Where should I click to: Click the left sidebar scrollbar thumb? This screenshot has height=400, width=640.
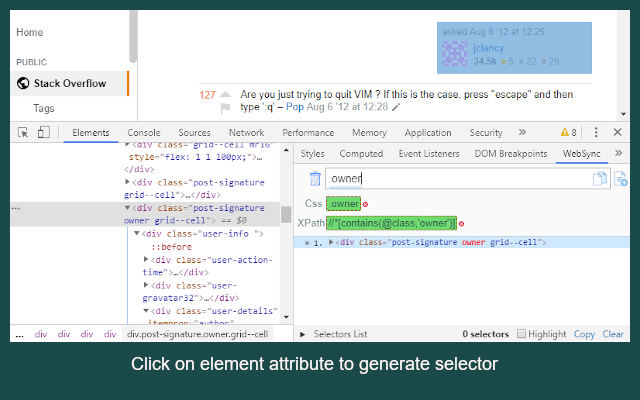click(x=133, y=36)
